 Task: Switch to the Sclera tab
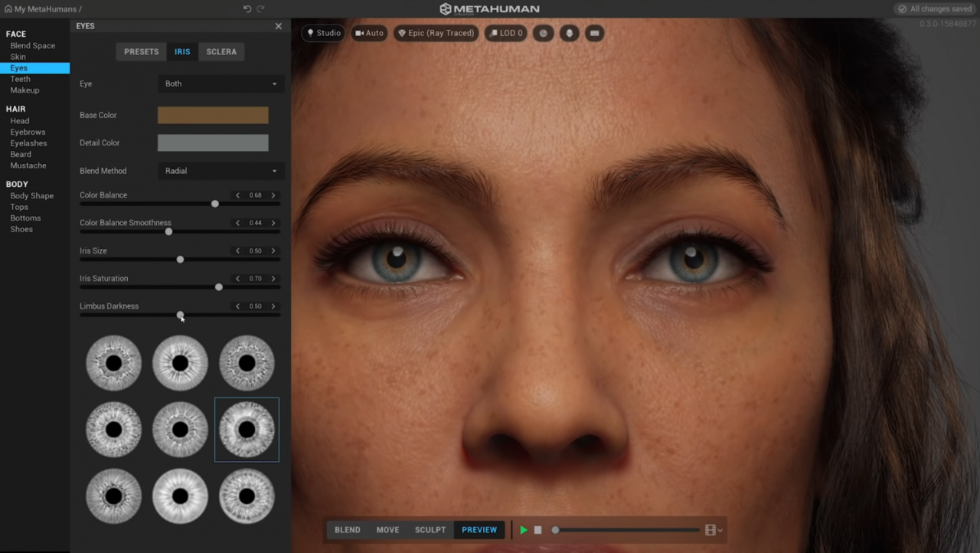pos(221,51)
